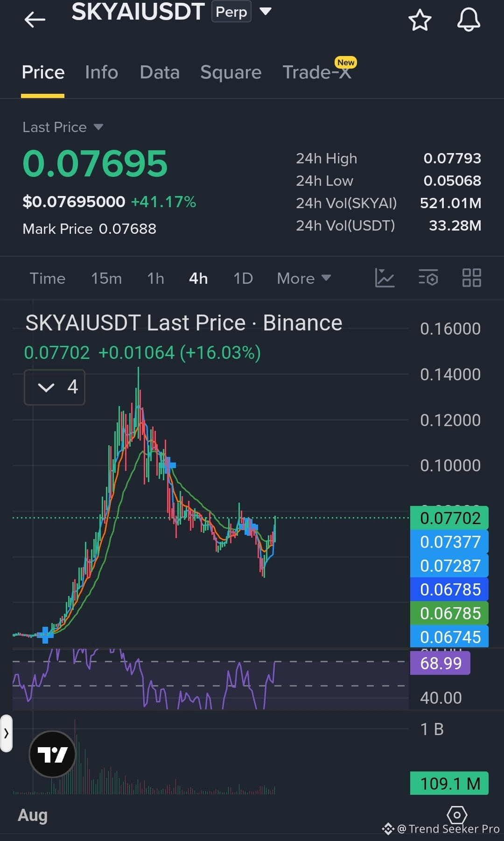This screenshot has width=504, height=841.
Task: Open the Square tab
Action: [x=231, y=72]
